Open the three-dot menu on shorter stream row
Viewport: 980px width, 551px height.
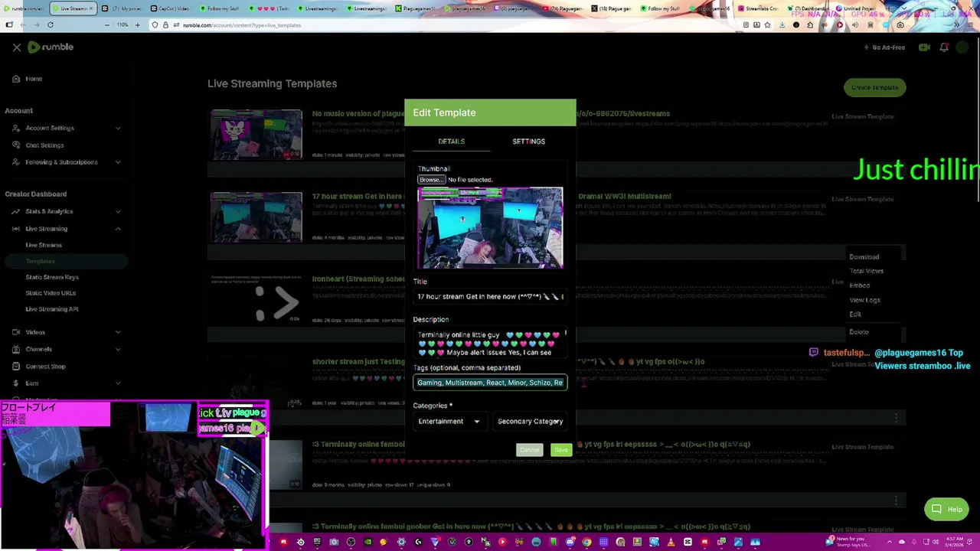click(x=896, y=418)
